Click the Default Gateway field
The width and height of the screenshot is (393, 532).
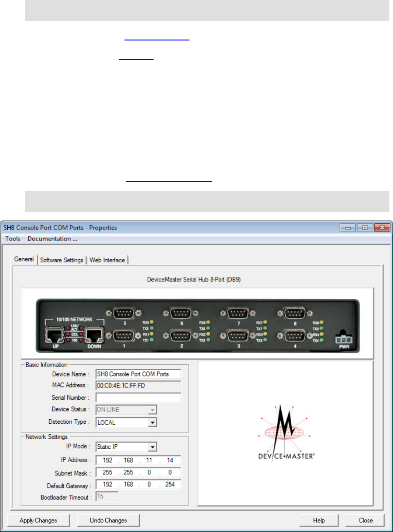pos(139,485)
